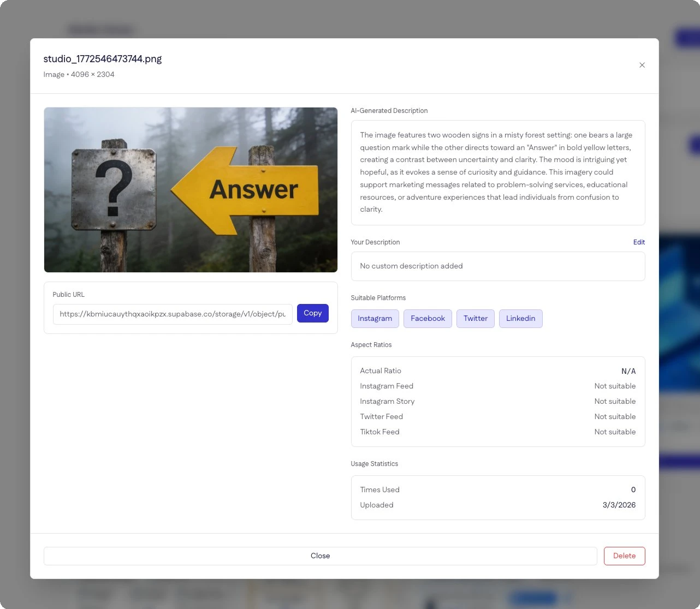Click inside the Public URL field

[x=172, y=314]
